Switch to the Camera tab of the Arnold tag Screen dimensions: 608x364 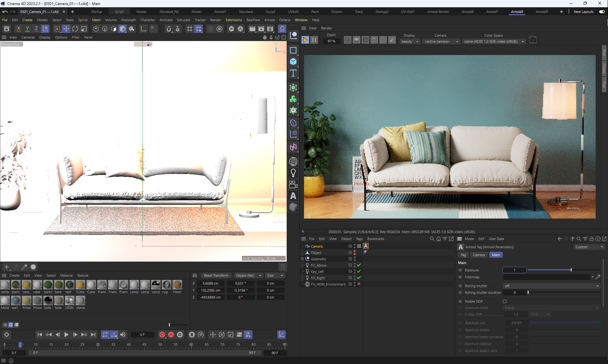click(478, 255)
